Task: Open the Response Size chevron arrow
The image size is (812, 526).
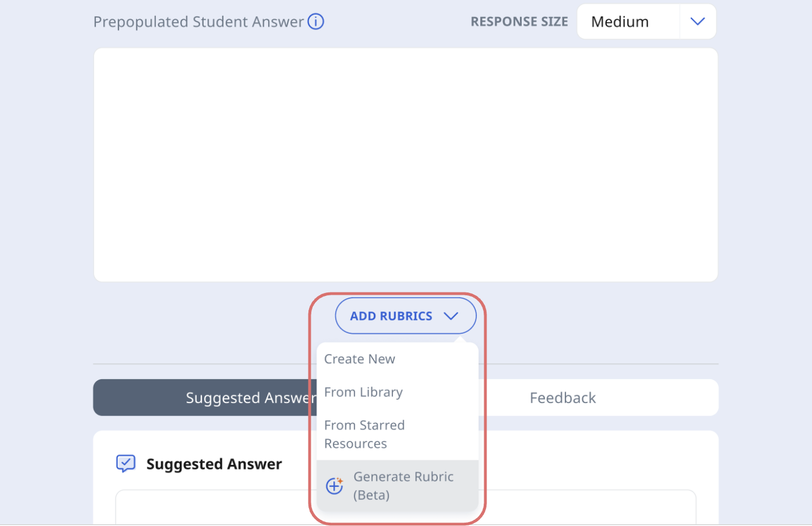Action: coord(697,22)
